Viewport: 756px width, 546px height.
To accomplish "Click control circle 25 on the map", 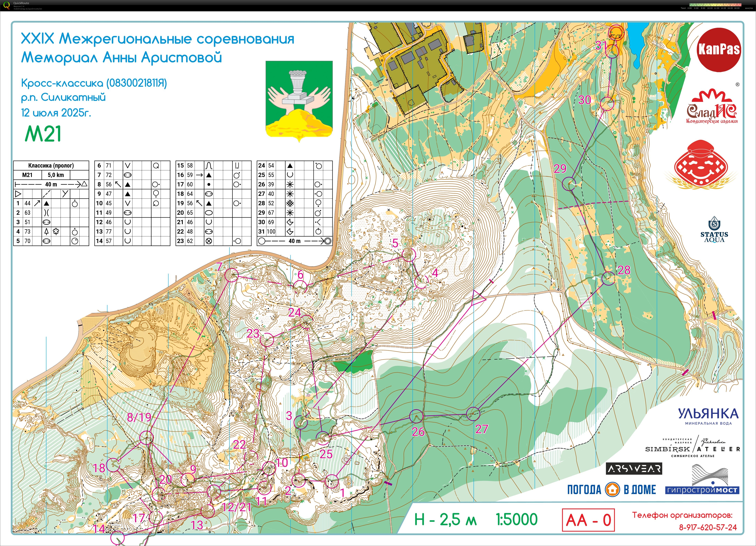I will pos(323,438).
